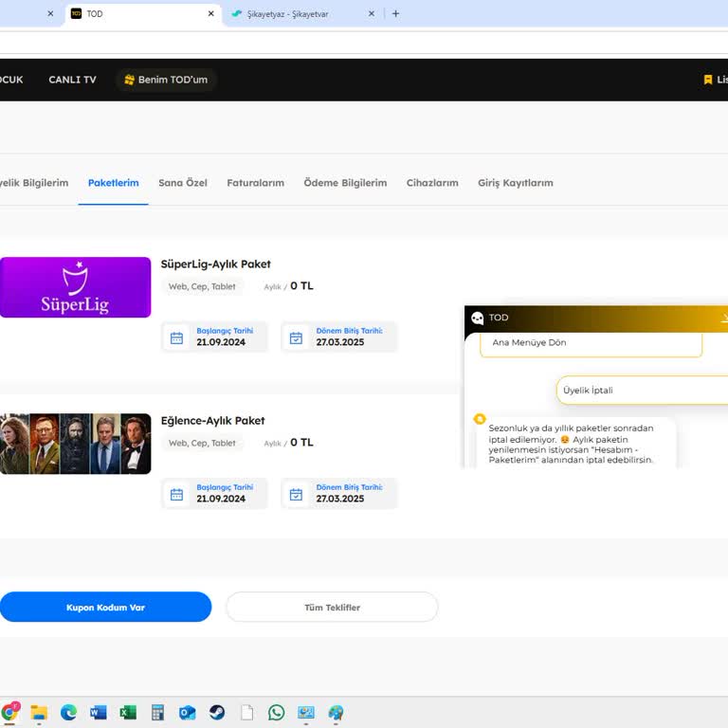Click the Eğlence-Aylık Paket title

click(x=212, y=421)
